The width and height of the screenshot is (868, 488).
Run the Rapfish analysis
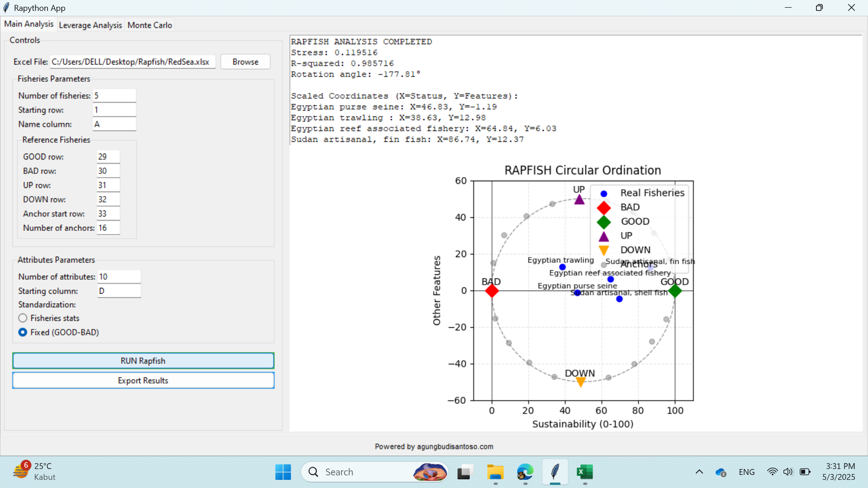pyautogui.click(x=143, y=361)
